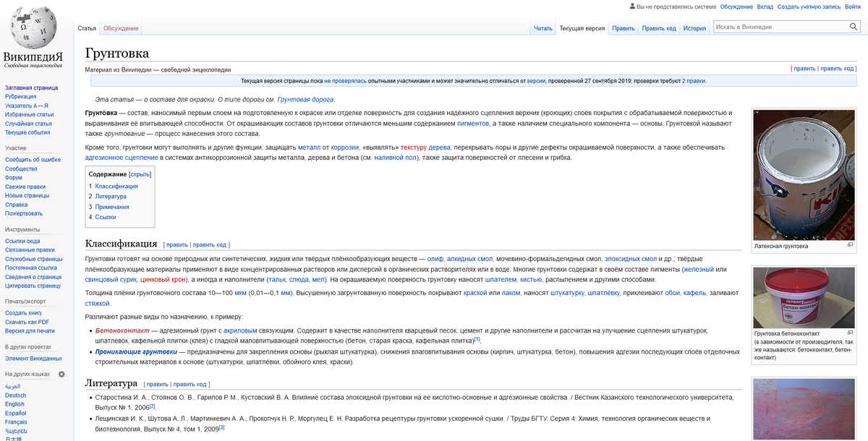Open Случайная статья in sidebar
Screen dimensions: 868x441
click(28, 124)
